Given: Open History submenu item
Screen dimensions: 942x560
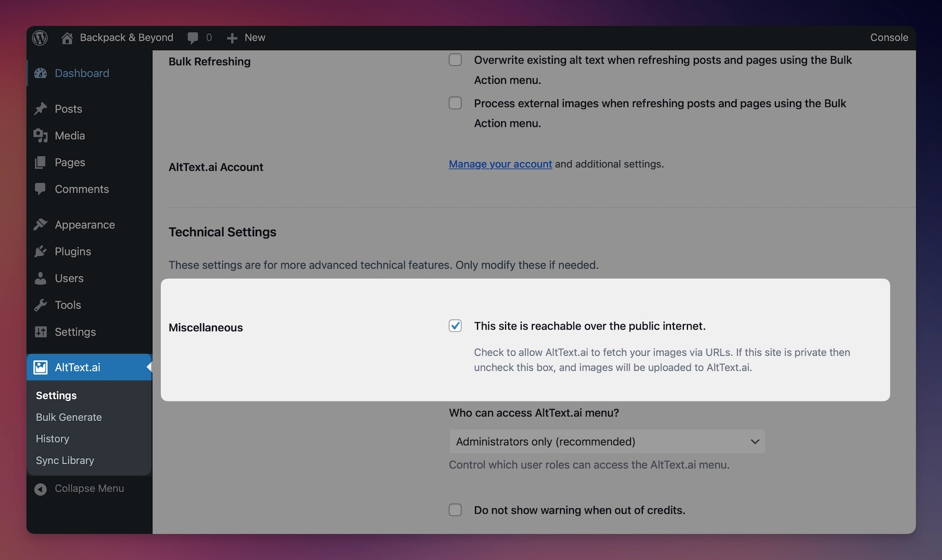Looking at the screenshot, I should click(52, 439).
